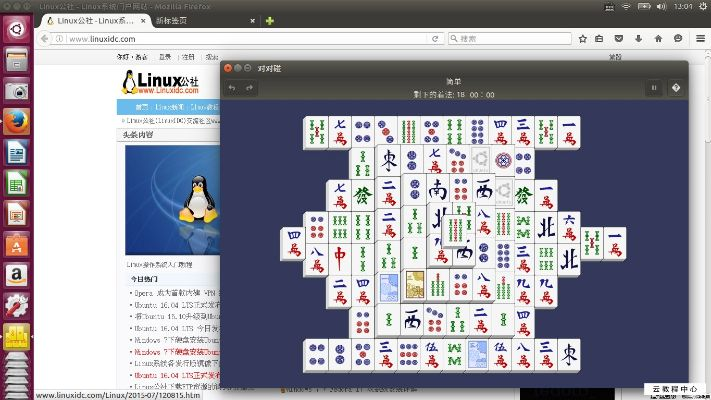
Task: Open LibreOffice Impress from launcher
Action: [17, 215]
